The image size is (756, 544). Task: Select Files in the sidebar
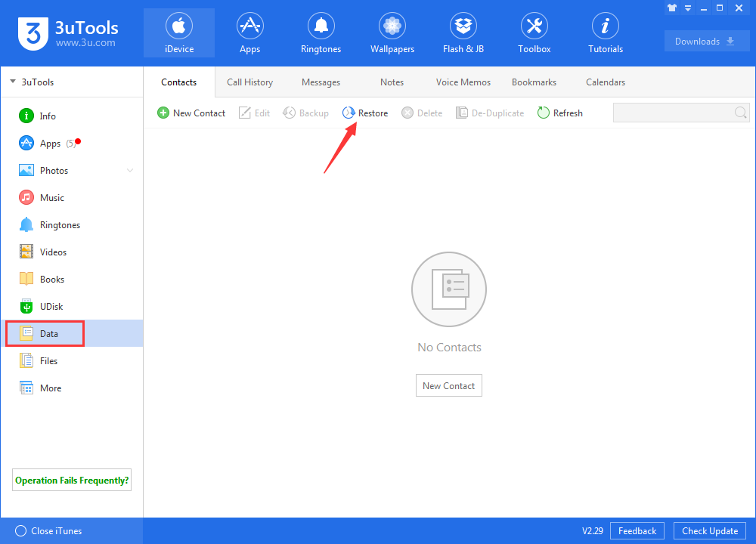pyautogui.click(x=72, y=361)
